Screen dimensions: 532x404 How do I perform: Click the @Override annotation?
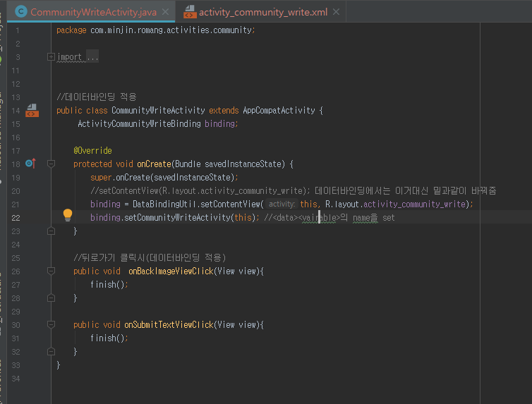point(92,150)
